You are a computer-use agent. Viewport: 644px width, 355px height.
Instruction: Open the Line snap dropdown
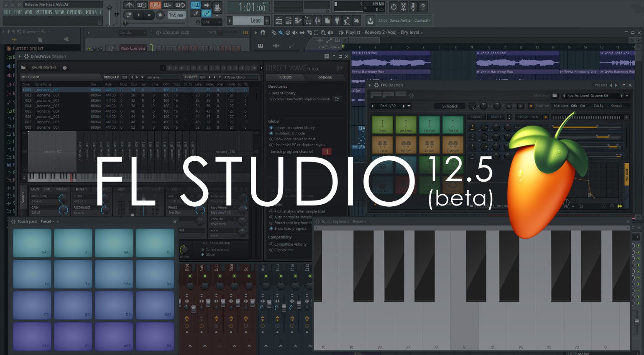tap(212, 22)
